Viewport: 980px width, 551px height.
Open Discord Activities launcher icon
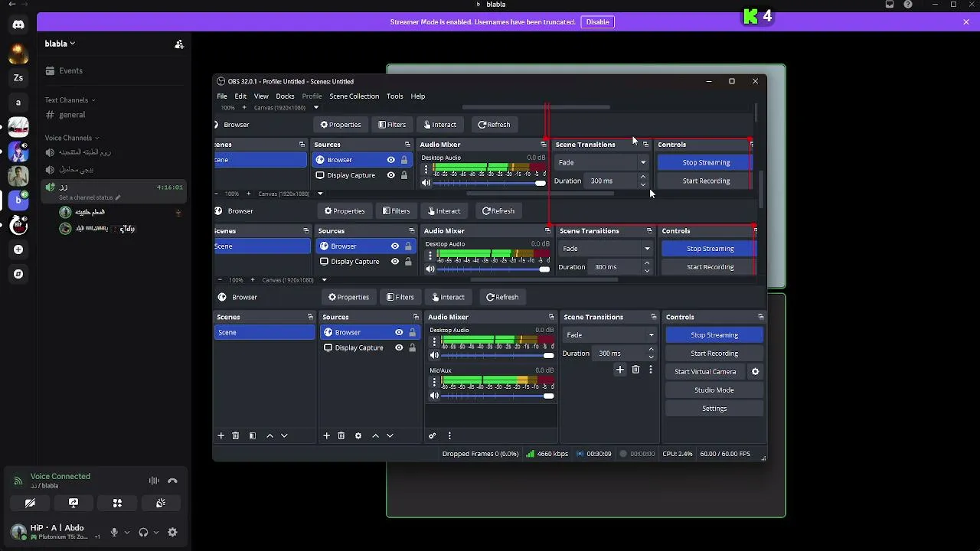(x=117, y=503)
